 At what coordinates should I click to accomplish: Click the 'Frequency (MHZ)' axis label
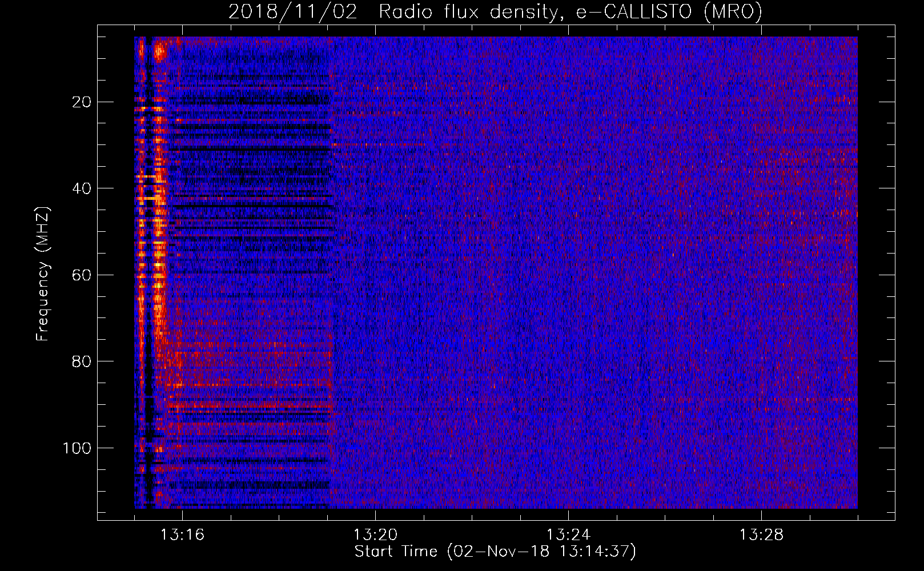43,274
